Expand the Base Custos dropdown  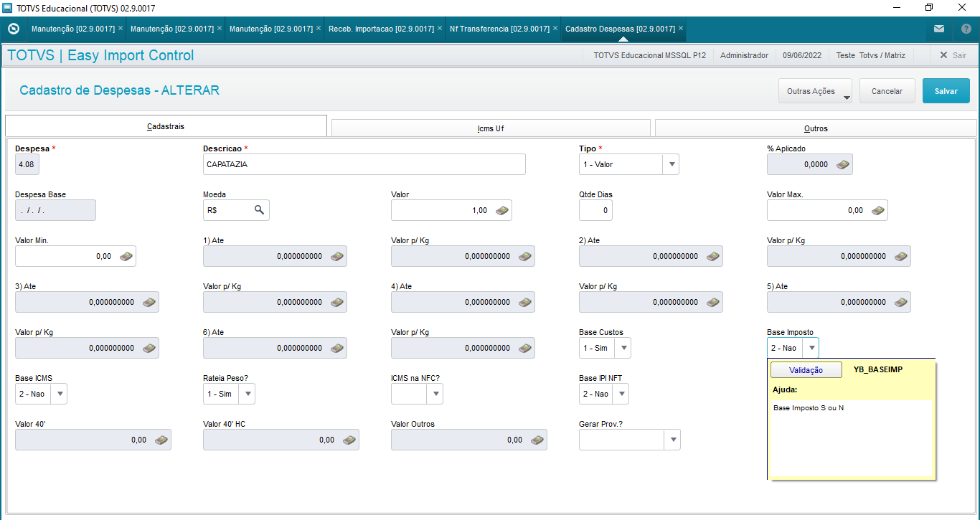point(623,348)
